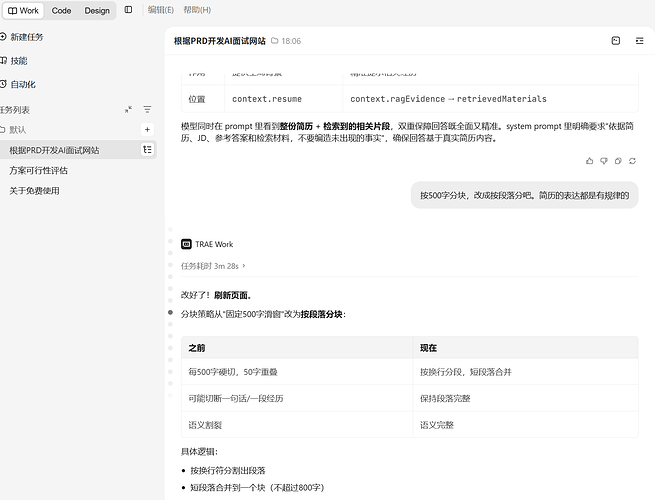Click bullet 按换行符分割出段落
655x500 pixels.
pyautogui.click(x=228, y=470)
